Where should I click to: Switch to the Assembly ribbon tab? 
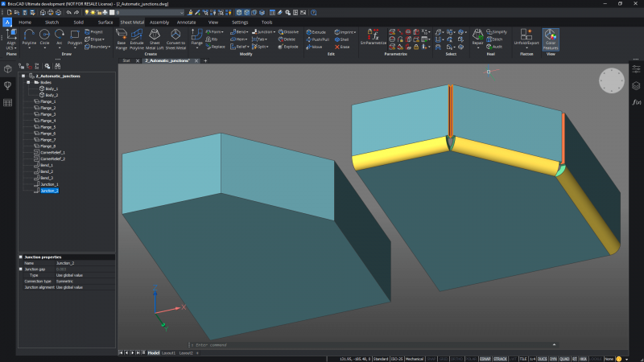click(159, 22)
